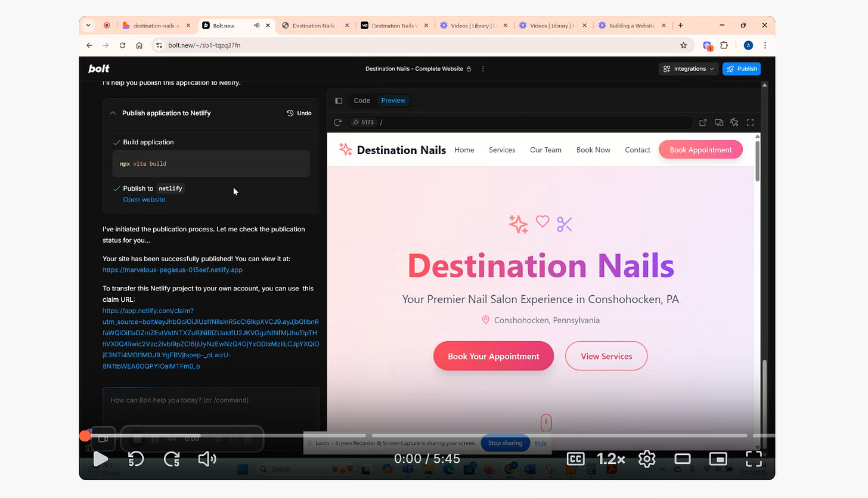Open Chrome three-dot menu
Image resolution: width=868 pixels, height=498 pixels.
pos(765,45)
